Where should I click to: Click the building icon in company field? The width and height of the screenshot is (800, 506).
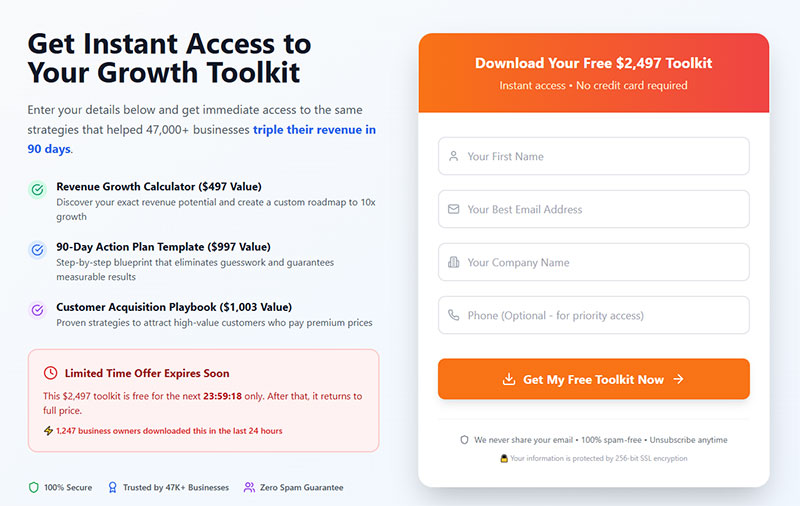454,262
